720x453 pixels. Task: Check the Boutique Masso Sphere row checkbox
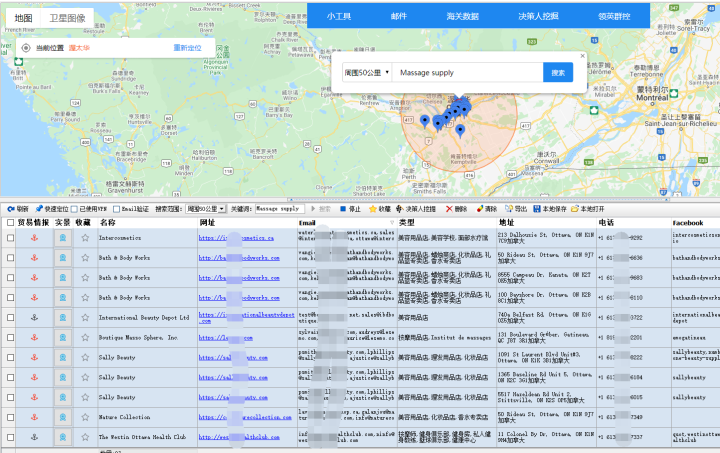tap(11, 337)
